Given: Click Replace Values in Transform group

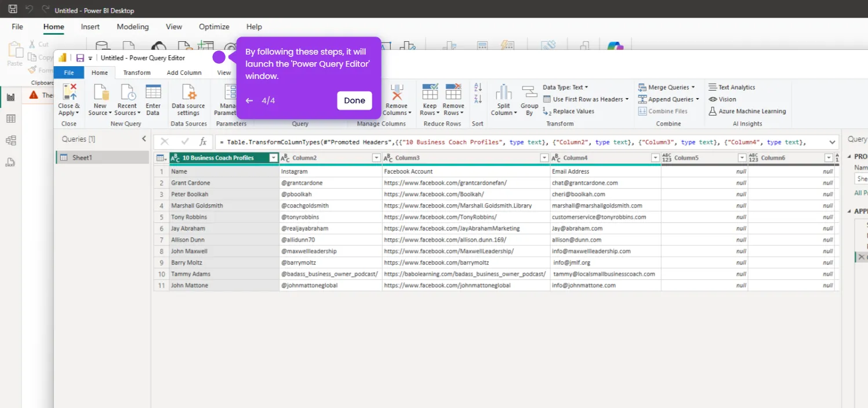Looking at the screenshot, I should pyautogui.click(x=568, y=111).
